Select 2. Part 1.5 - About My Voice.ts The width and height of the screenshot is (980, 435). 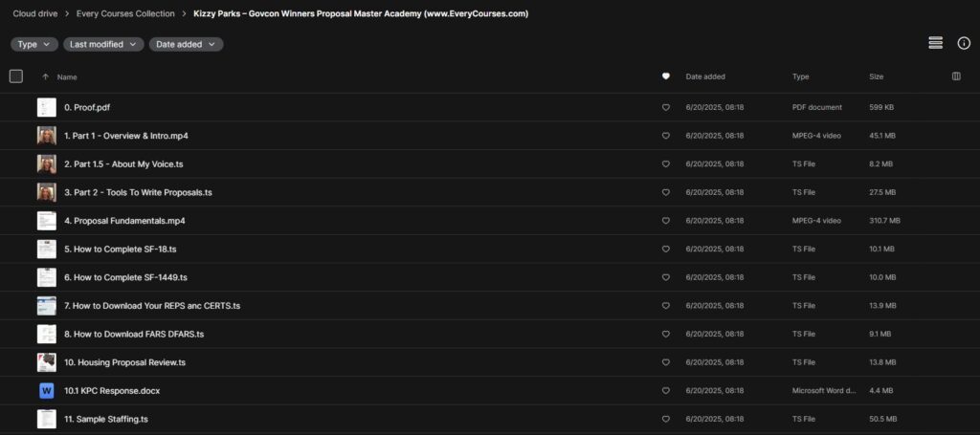coord(123,164)
